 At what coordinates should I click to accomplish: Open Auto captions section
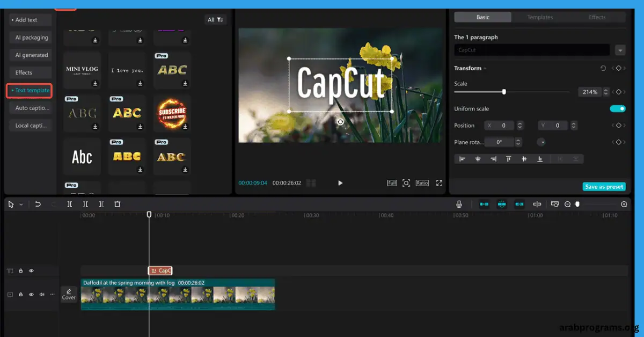(31, 108)
